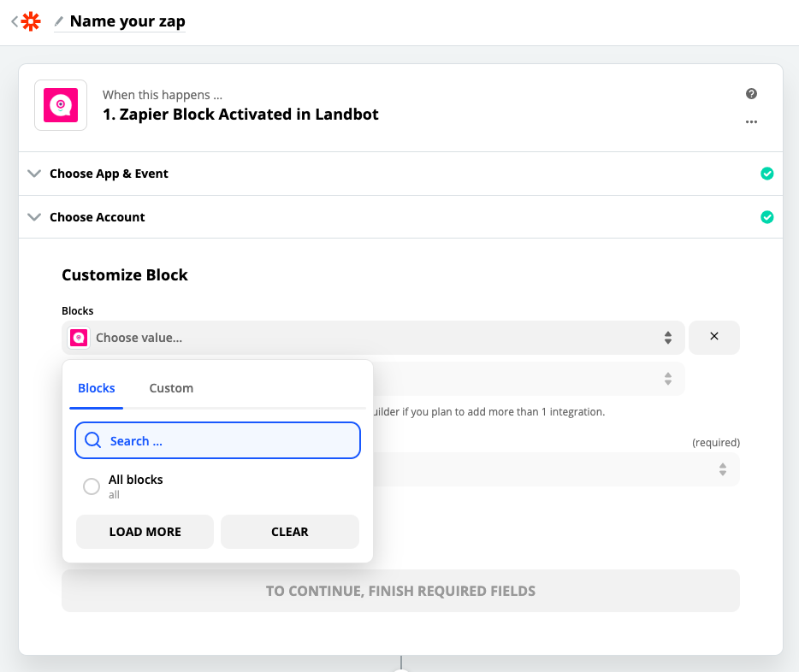Image resolution: width=799 pixels, height=672 pixels.
Task: Click 'To continue, finish required fields' button
Action: click(400, 591)
